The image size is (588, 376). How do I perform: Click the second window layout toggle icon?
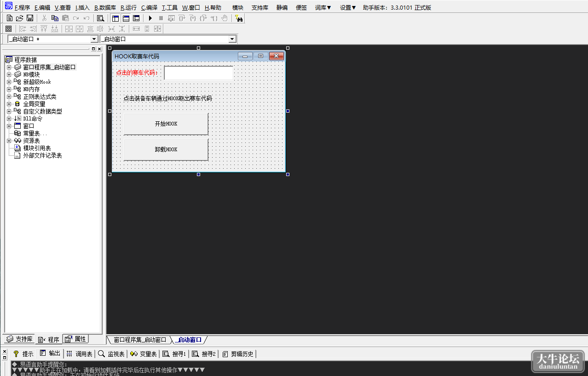126,18
